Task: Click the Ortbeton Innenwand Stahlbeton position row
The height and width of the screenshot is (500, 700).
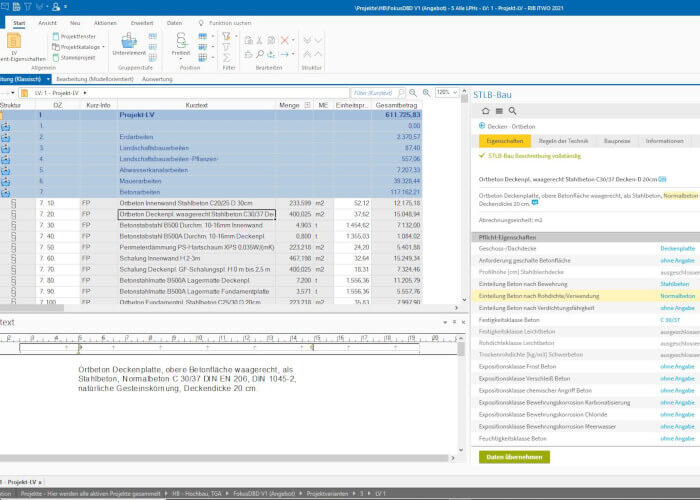Action: point(211,203)
